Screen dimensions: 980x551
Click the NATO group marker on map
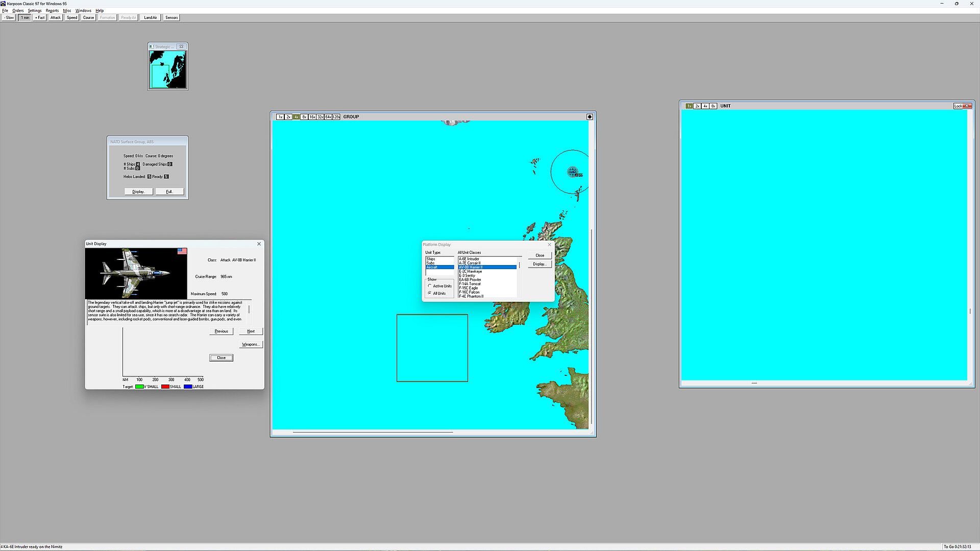pyautogui.click(x=573, y=172)
